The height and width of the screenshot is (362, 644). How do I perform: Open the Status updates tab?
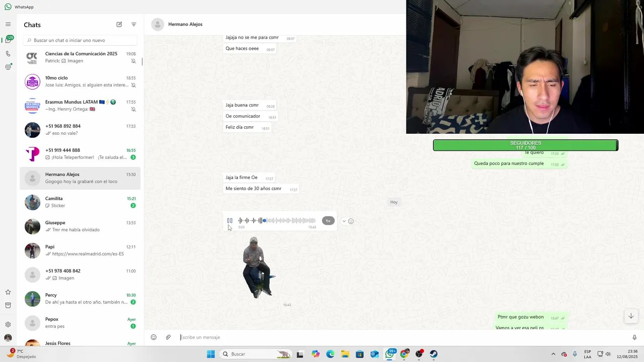[8, 67]
